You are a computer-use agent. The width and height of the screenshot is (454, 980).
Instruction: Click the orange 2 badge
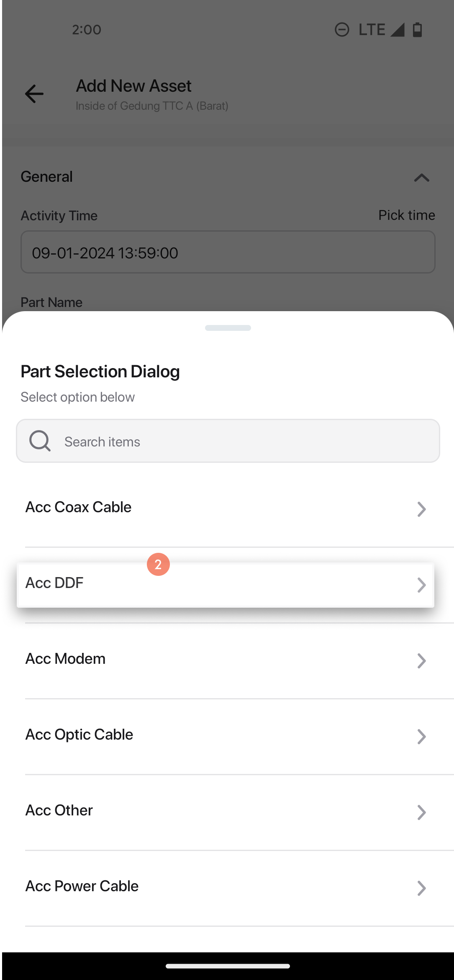coord(158,565)
